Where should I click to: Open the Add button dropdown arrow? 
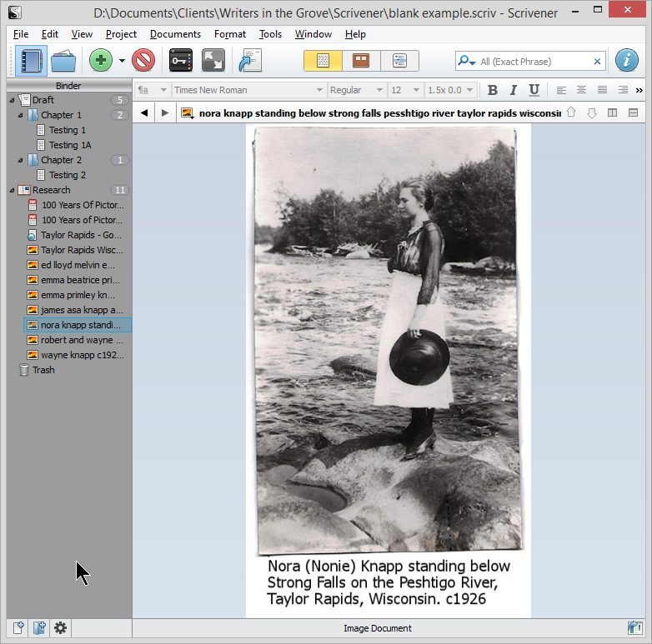[122, 61]
